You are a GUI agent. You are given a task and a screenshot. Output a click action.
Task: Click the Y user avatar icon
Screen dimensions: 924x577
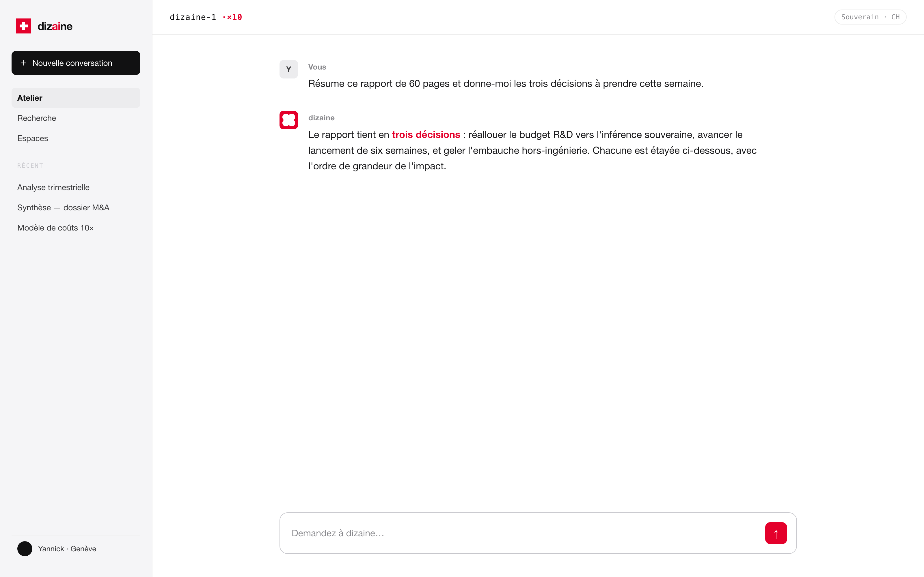tap(289, 69)
